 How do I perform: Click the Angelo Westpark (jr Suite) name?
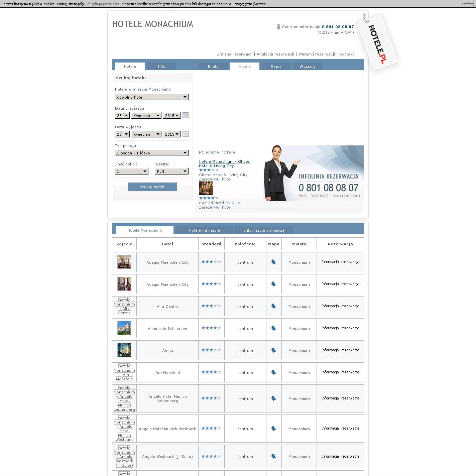pos(167,456)
